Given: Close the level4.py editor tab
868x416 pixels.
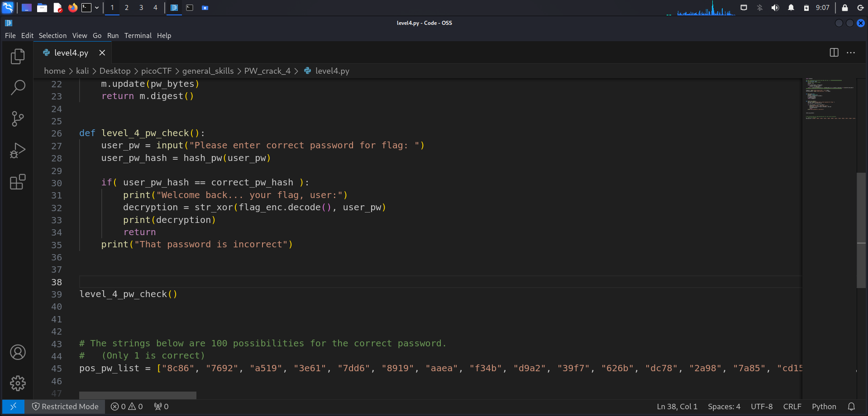Looking at the screenshot, I should tap(102, 53).
